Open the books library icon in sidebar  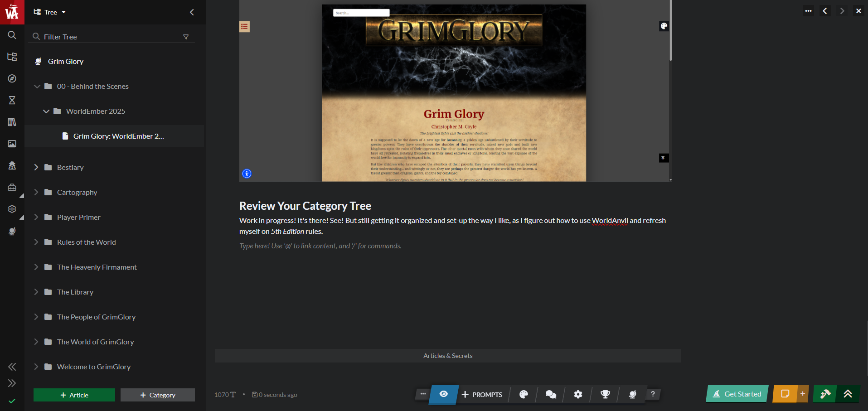(x=12, y=122)
